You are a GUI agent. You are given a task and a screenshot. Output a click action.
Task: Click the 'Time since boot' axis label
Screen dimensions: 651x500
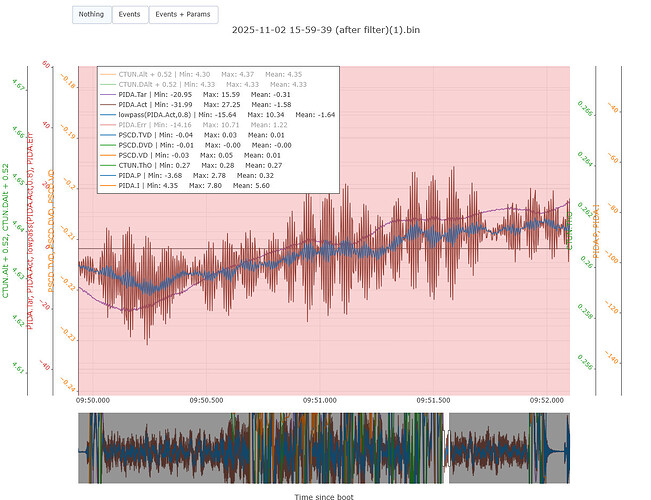pyautogui.click(x=324, y=496)
